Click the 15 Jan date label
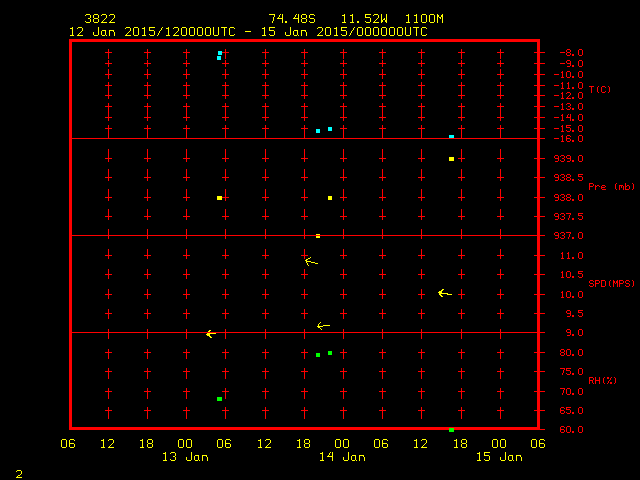 pyautogui.click(x=497, y=457)
